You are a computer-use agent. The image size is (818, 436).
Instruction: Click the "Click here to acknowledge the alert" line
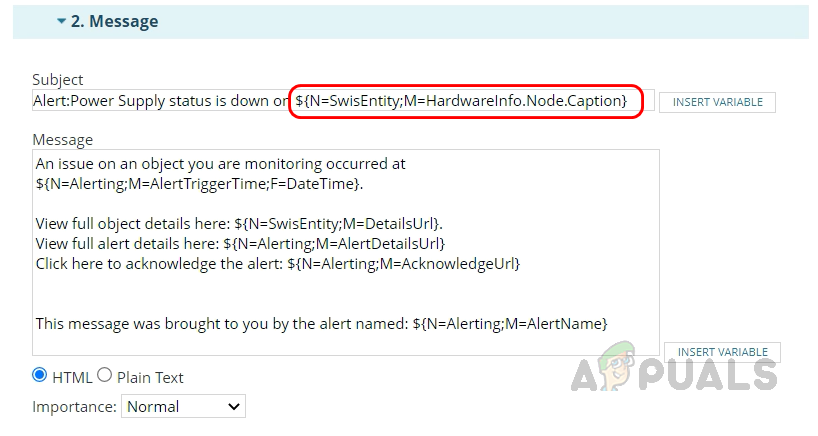pyautogui.click(x=278, y=263)
